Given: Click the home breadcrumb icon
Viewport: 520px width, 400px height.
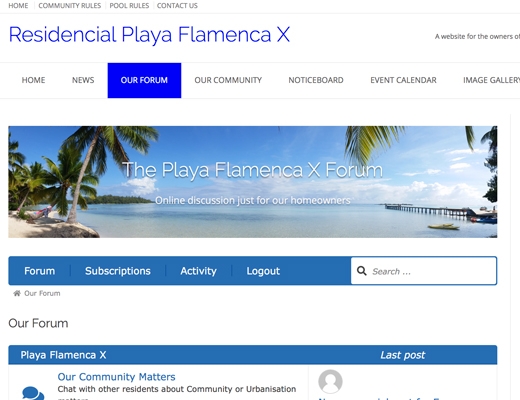Looking at the screenshot, I should pos(17,293).
